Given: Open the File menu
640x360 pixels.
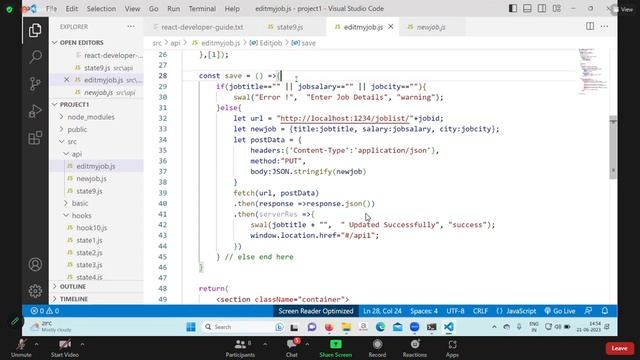Looking at the screenshot, I should (51, 9).
